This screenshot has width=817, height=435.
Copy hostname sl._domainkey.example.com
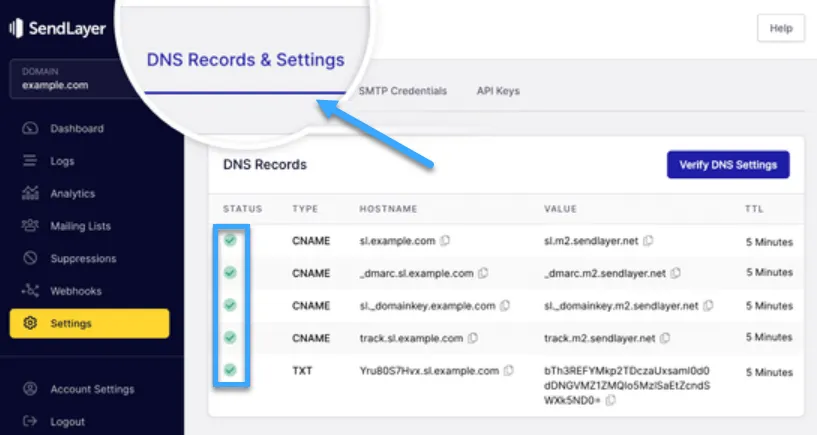coord(505,306)
